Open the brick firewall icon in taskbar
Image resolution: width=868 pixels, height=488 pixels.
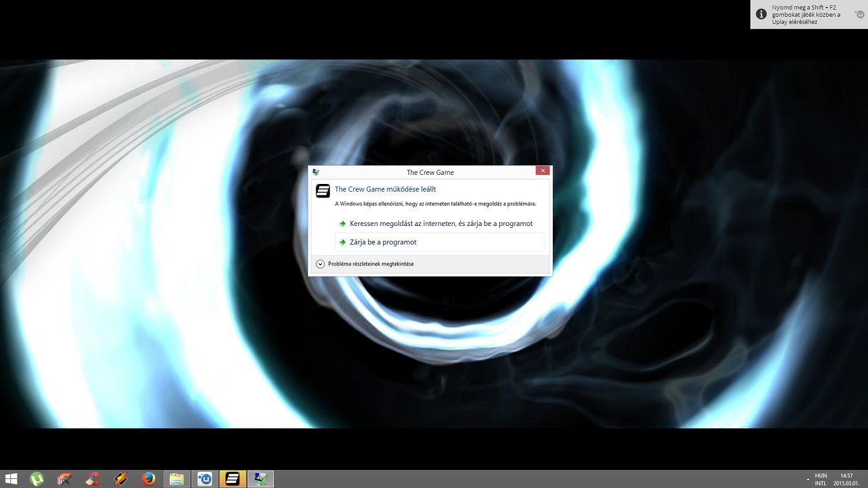coord(65,479)
